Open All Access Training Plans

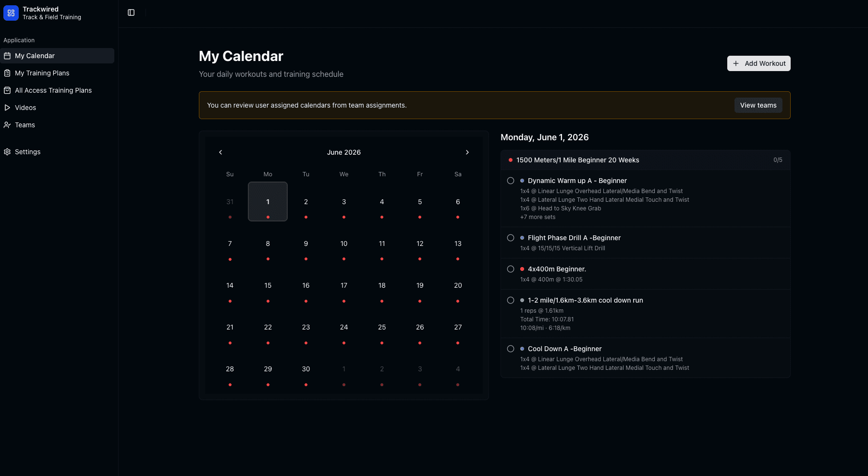[53, 90]
